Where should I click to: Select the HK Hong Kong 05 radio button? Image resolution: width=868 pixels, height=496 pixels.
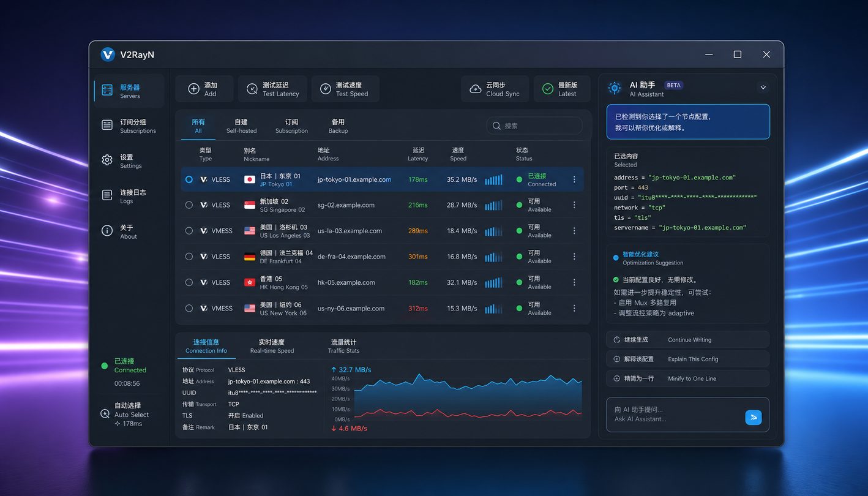[189, 282]
